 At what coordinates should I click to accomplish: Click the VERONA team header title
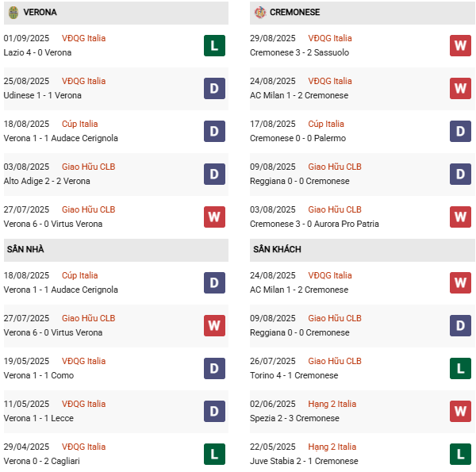click(40, 13)
